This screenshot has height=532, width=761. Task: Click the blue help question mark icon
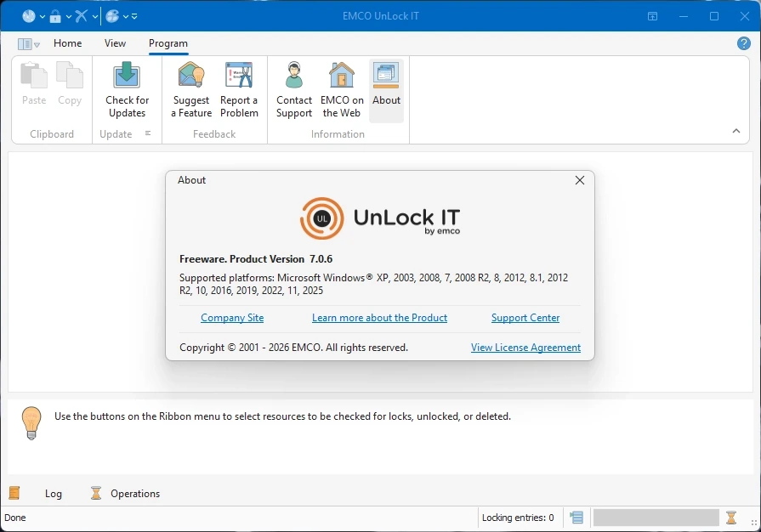[x=743, y=43]
